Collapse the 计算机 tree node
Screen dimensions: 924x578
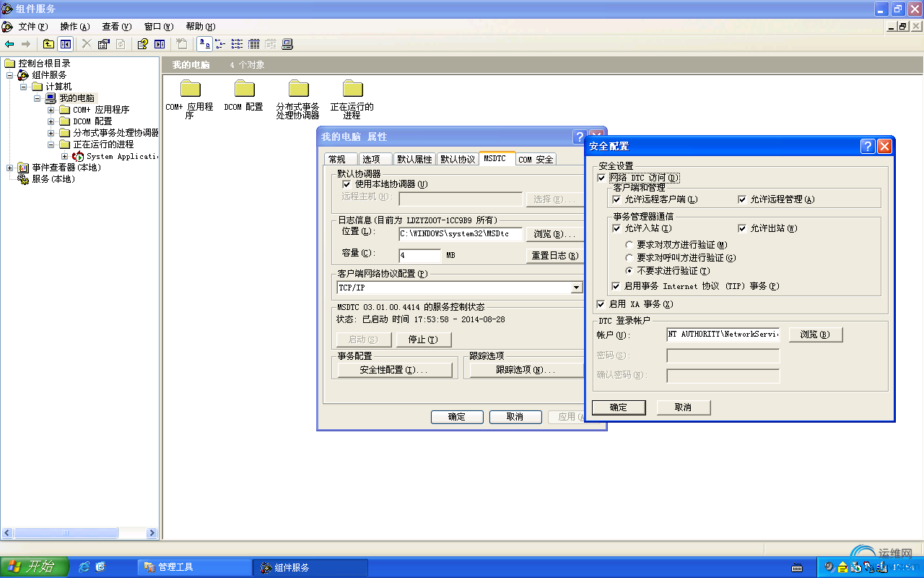[x=24, y=87]
